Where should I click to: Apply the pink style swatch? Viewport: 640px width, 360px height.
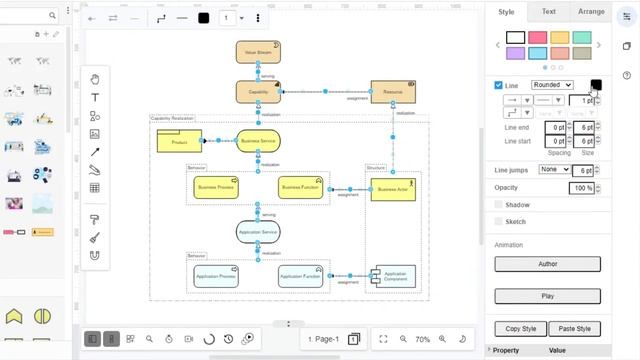pyautogui.click(x=538, y=37)
